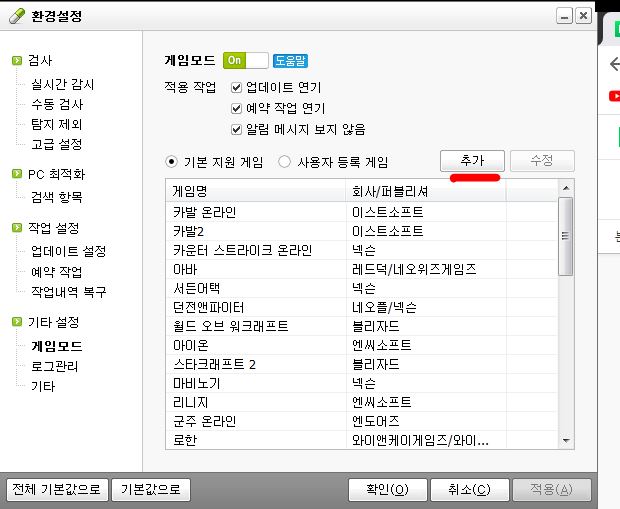The image size is (620, 509).
Task: Open 탐지 제외 settings
Action: click(x=57, y=125)
